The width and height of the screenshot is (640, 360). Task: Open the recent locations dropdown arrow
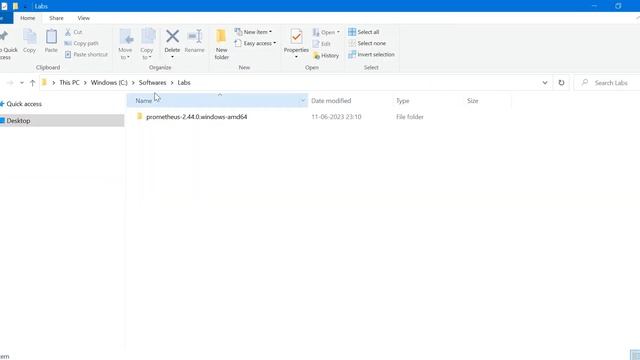[x=22, y=83]
